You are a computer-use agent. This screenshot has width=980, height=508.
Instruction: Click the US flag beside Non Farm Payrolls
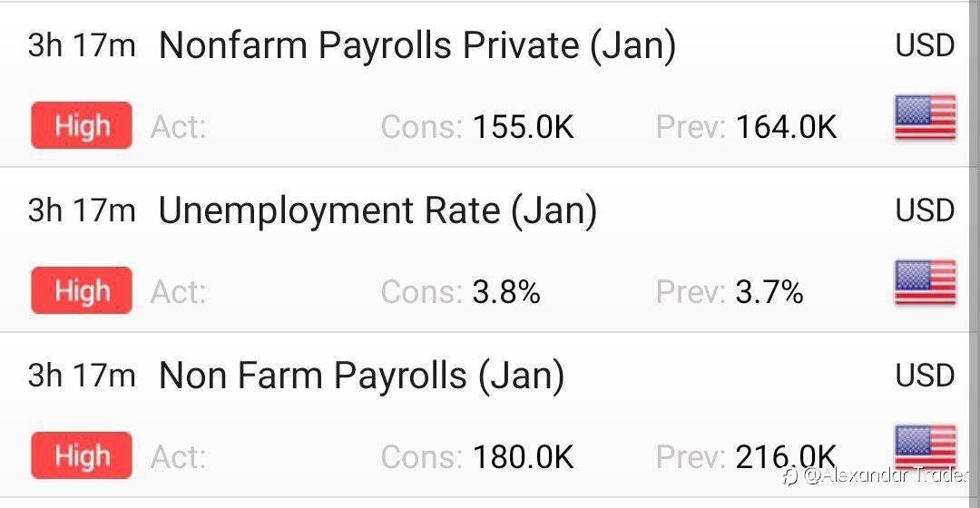[925, 448]
